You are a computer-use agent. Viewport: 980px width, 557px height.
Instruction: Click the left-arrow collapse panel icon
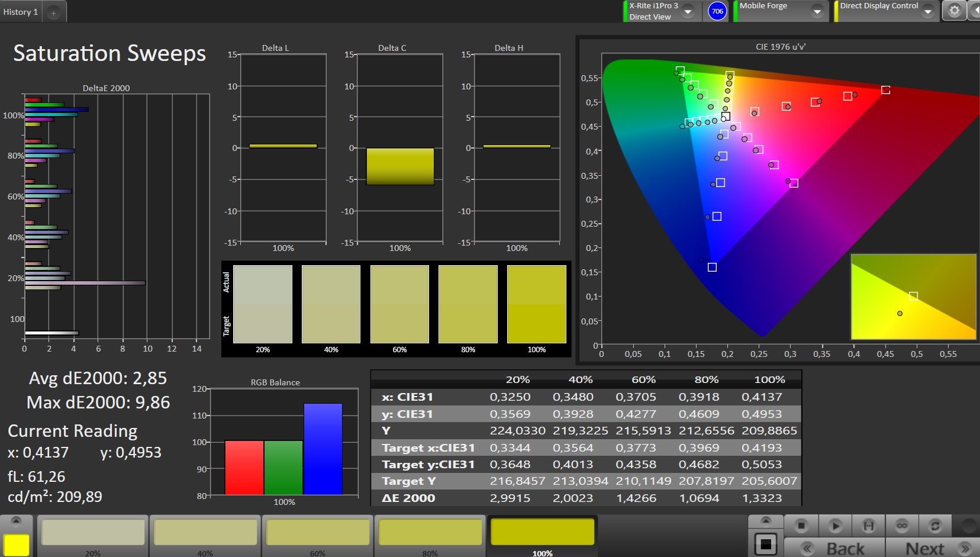974,11
